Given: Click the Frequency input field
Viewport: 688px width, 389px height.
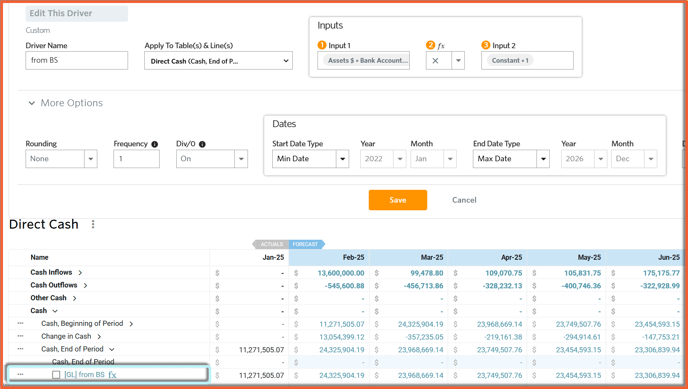Looking at the screenshot, I should click(136, 159).
